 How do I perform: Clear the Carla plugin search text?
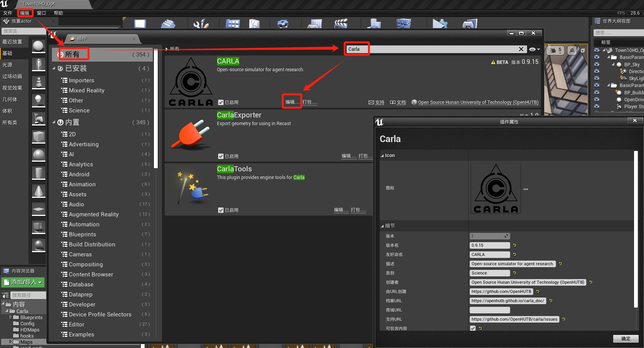click(521, 49)
